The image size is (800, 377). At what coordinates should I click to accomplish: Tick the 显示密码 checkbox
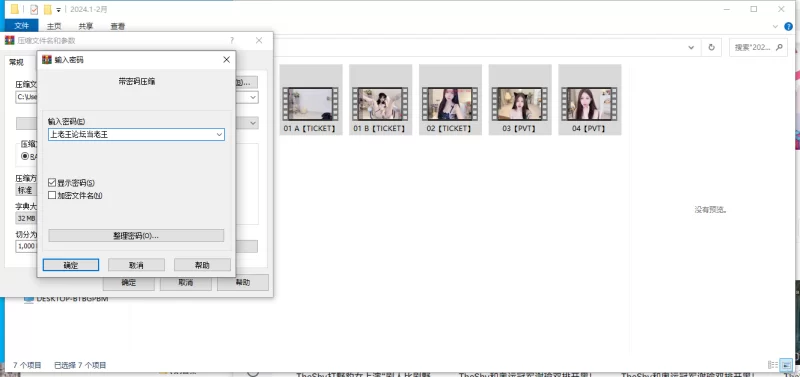52,182
